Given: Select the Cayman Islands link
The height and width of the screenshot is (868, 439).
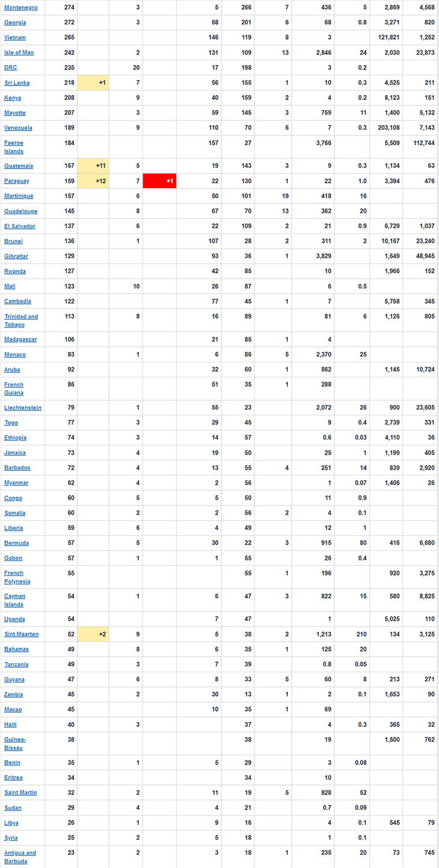Looking at the screenshot, I should pyautogui.click(x=15, y=600).
